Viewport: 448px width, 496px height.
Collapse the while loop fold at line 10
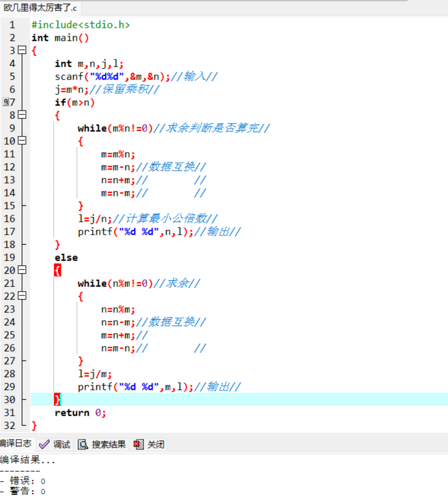pyautogui.click(x=22, y=141)
